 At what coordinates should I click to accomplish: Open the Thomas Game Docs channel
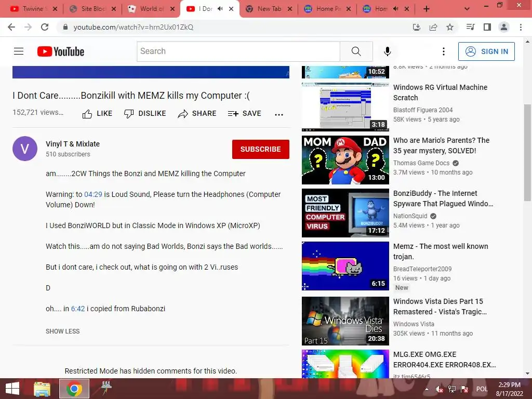pos(421,163)
